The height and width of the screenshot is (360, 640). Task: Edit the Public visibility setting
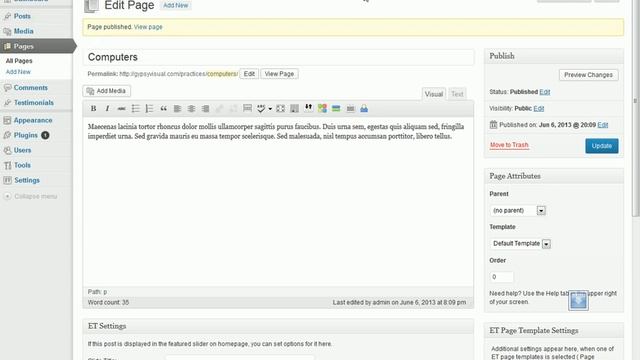(539, 109)
